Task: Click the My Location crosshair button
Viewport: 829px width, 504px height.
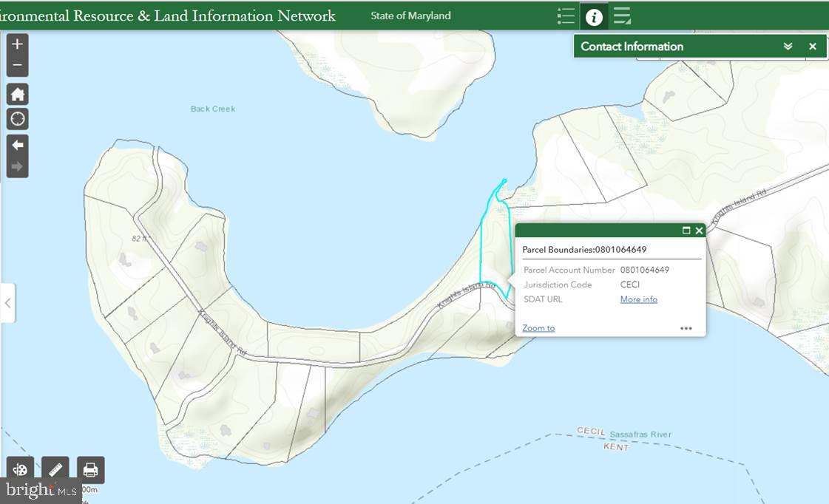Action: click(x=18, y=118)
